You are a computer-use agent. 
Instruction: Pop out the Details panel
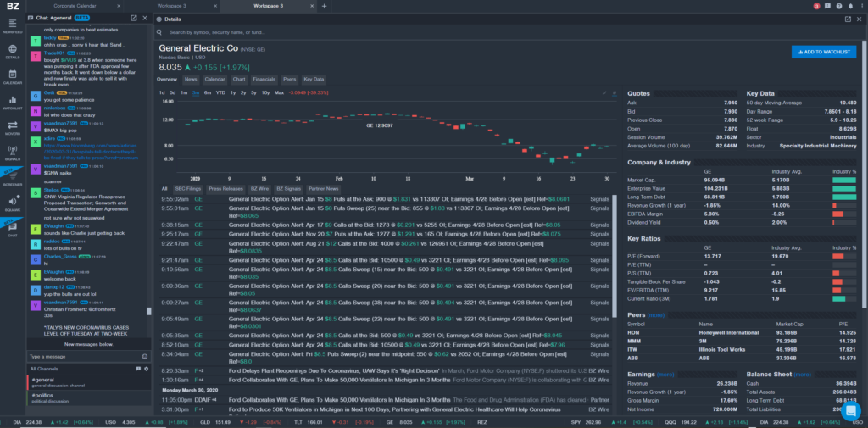coord(848,19)
